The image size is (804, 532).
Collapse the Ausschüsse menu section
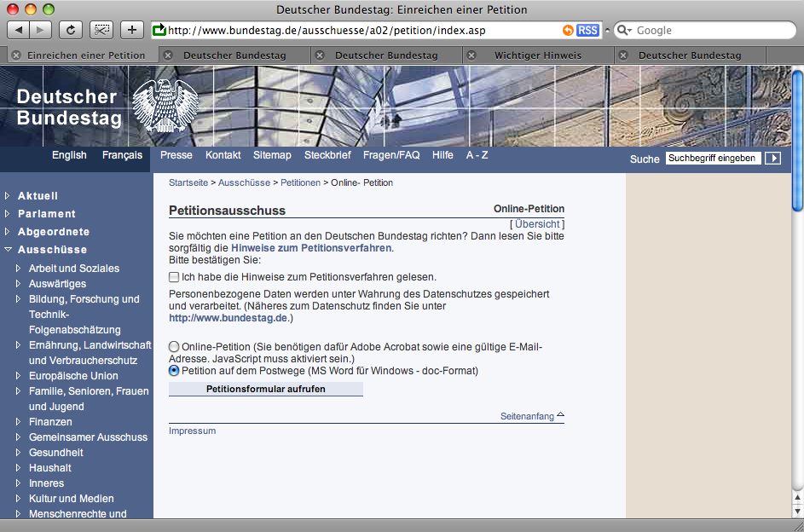pyautogui.click(x=8, y=250)
